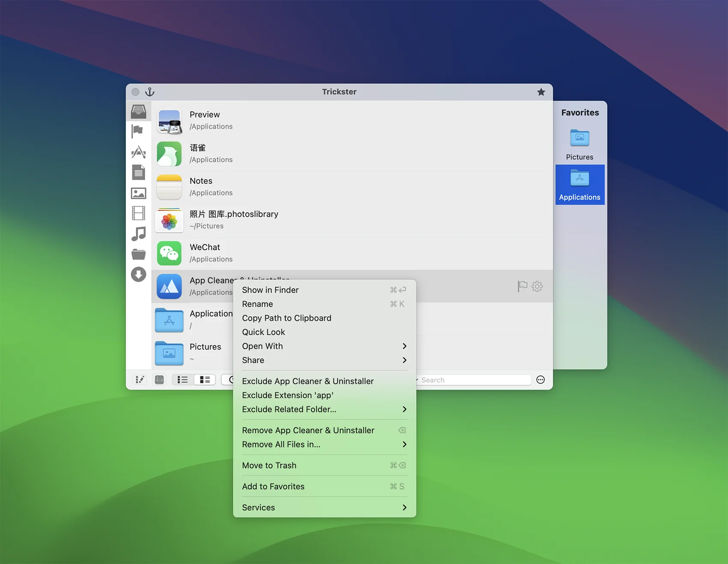The image size is (728, 564).
Task: Expand Remove All Files in… submenu
Action: [324, 445]
